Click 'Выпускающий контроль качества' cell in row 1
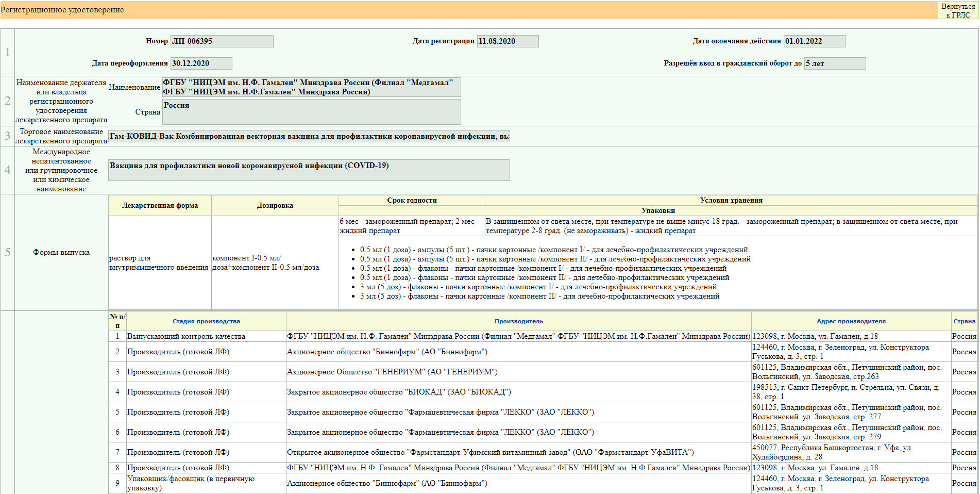Image resolution: width=980 pixels, height=494 pixels. click(x=206, y=336)
